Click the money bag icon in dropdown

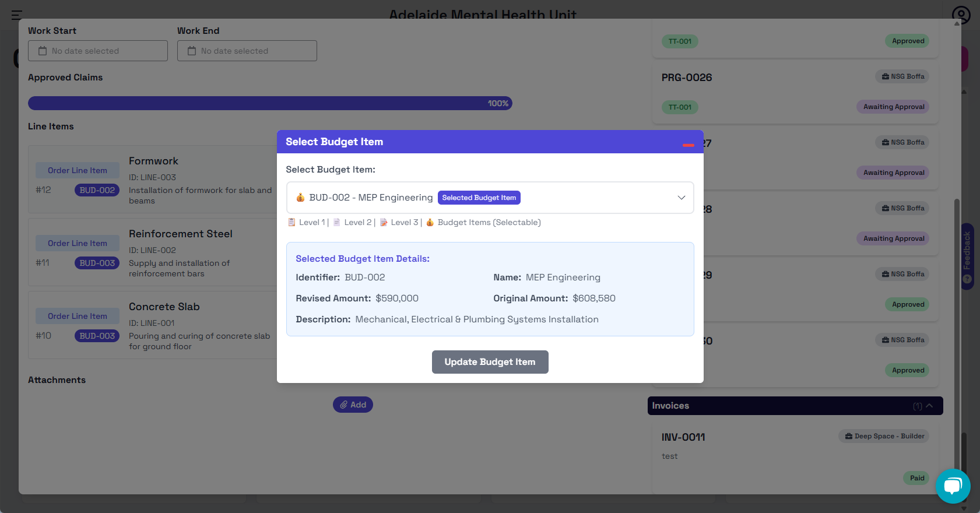point(300,198)
